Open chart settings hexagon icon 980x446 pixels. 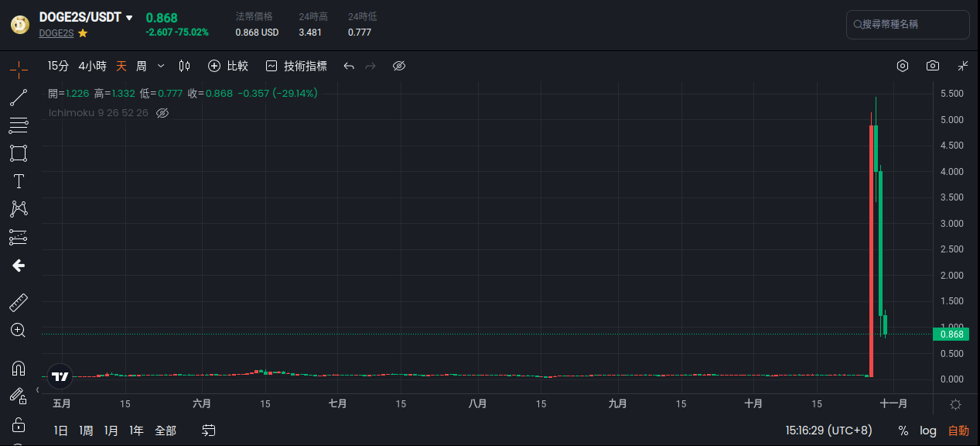coord(903,66)
